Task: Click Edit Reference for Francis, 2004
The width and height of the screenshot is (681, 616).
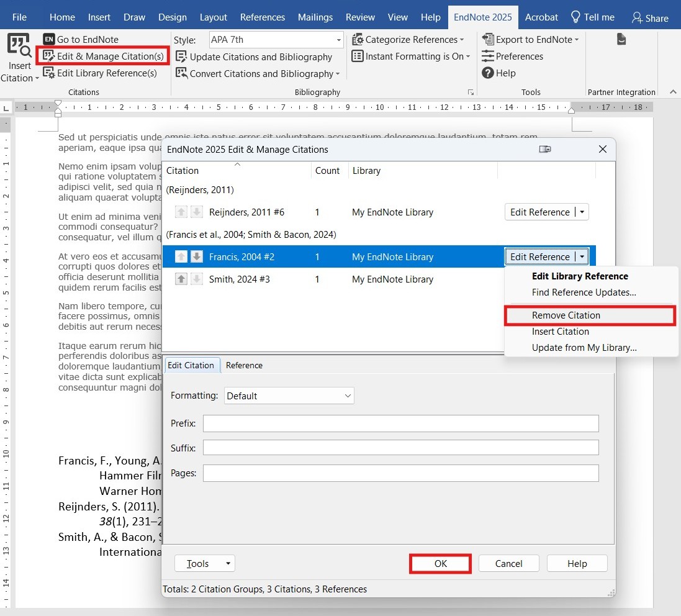Action: (539, 256)
